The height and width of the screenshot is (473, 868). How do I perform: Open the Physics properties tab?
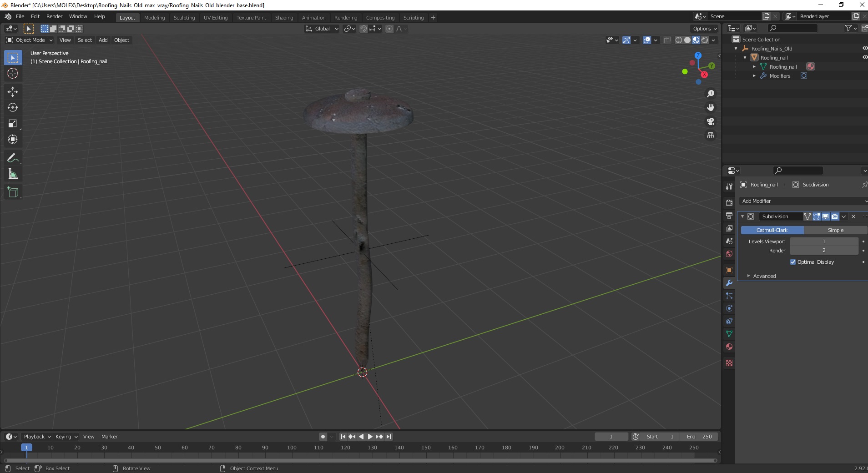[729, 308]
